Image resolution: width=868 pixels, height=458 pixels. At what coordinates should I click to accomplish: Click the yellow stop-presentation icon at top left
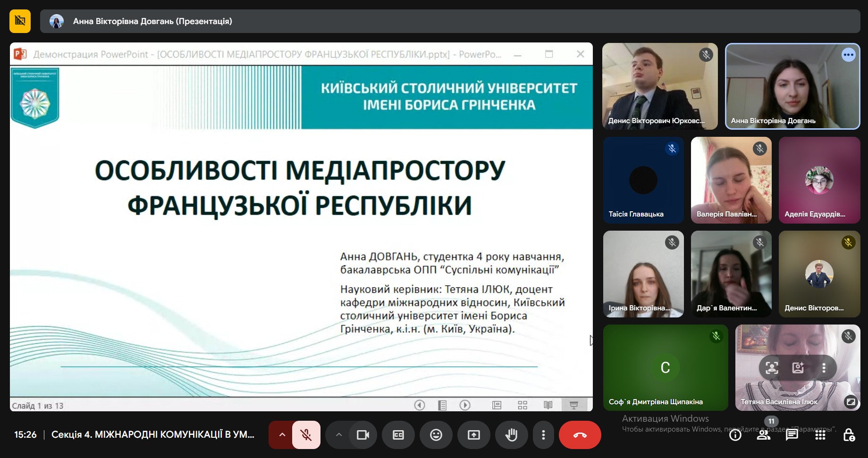tap(20, 21)
